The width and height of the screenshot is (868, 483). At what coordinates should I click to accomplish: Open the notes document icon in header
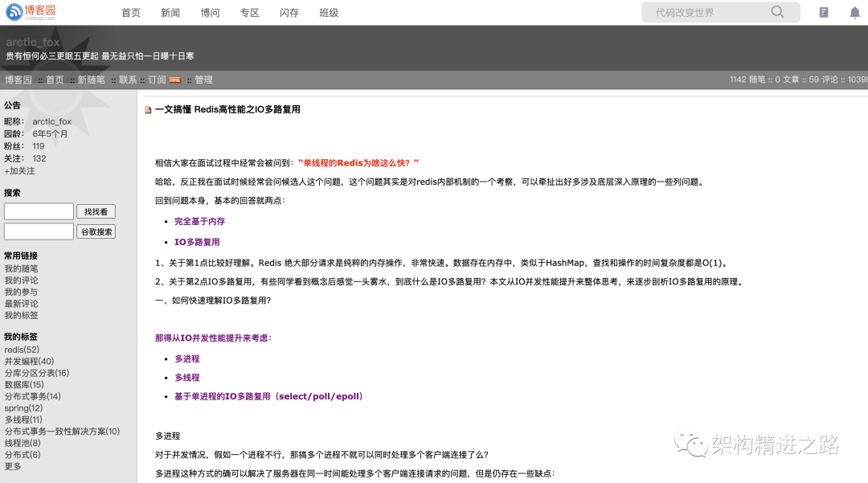pos(824,12)
